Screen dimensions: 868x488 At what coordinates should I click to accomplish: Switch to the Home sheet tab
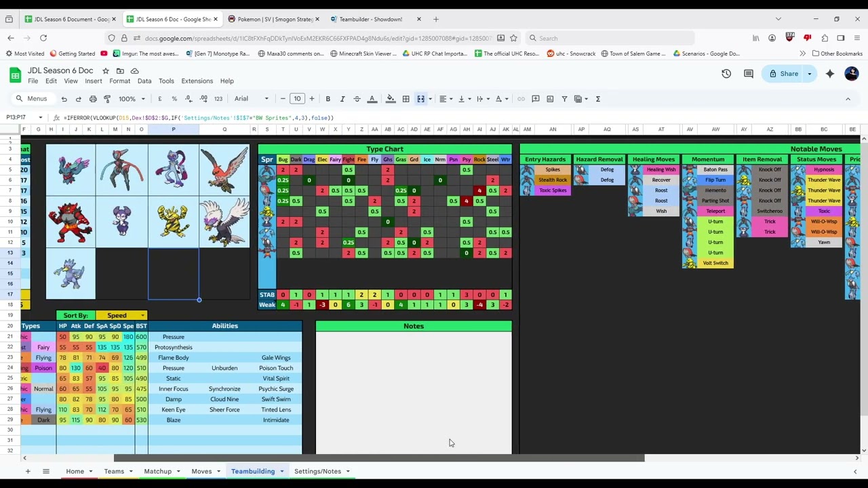pos(75,471)
